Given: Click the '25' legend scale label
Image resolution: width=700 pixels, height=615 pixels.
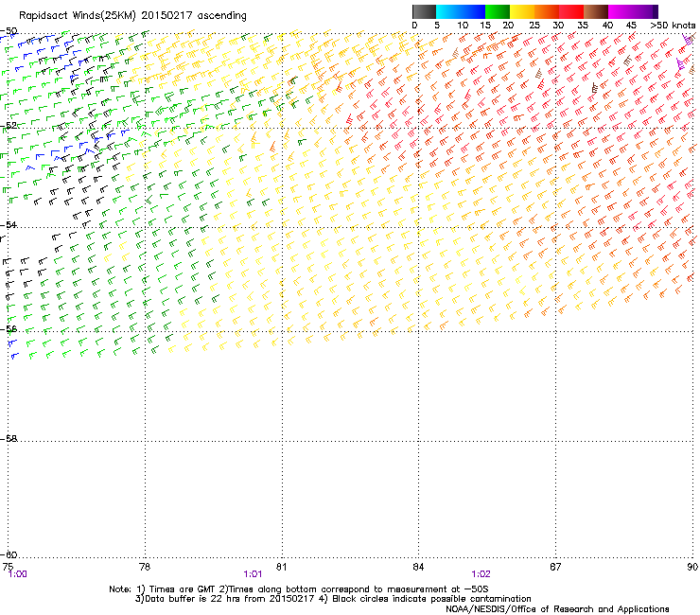Looking at the screenshot, I should tap(534, 26).
